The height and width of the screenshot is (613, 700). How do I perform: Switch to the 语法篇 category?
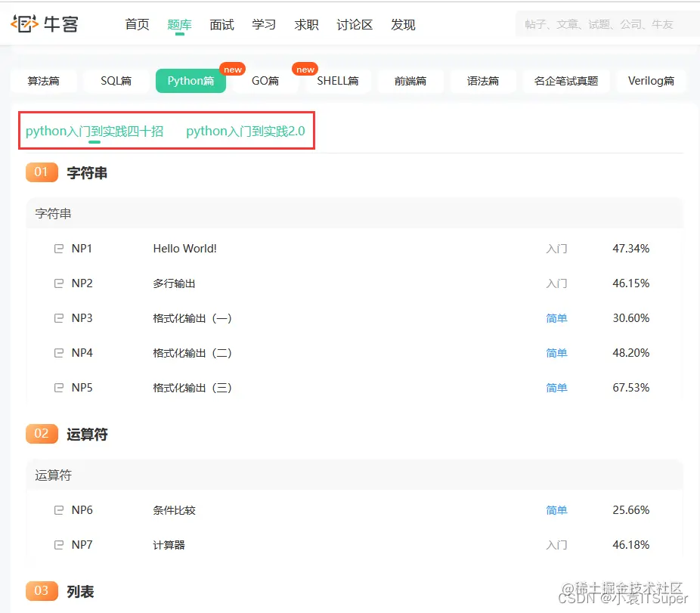coord(483,81)
